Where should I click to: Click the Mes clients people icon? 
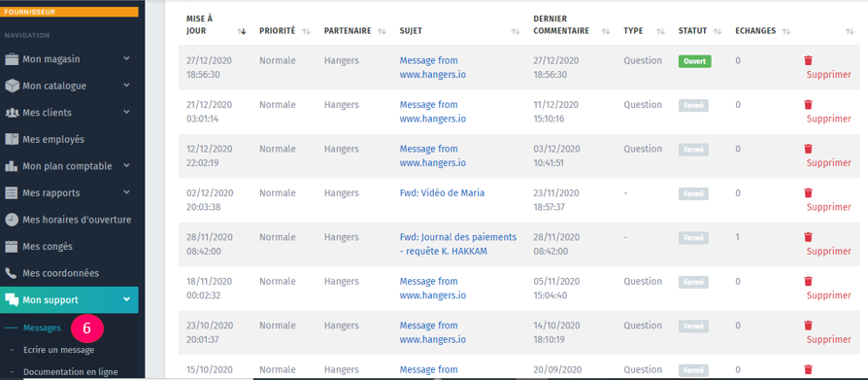coord(12,113)
